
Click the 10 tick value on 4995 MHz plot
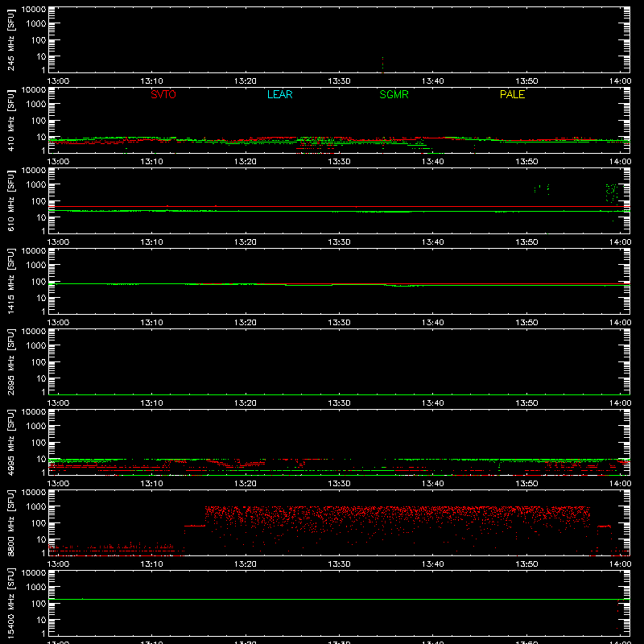42,459
